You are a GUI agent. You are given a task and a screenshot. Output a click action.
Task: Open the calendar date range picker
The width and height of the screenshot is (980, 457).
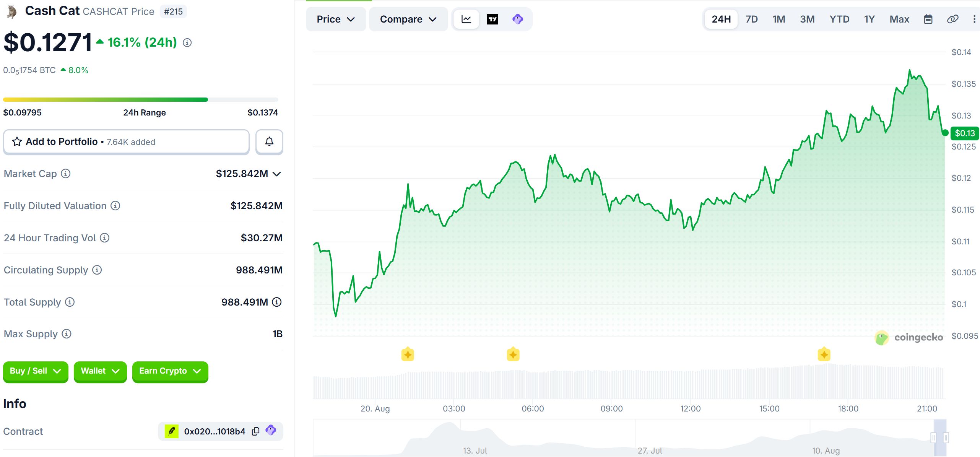click(x=928, y=19)
